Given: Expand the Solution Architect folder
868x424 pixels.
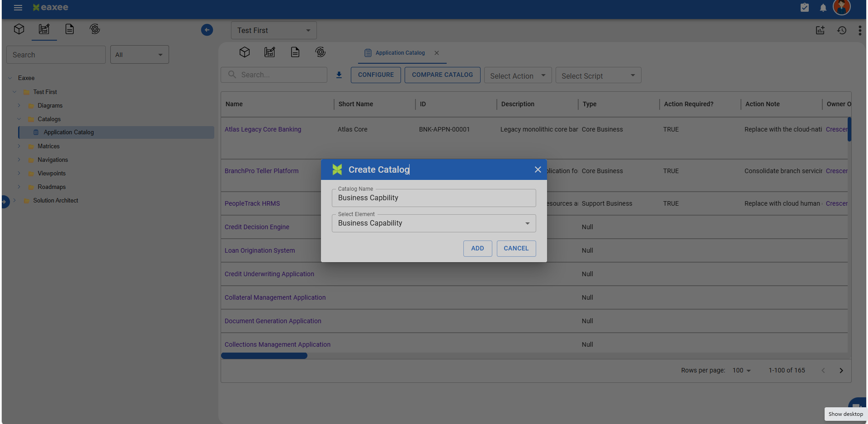Looking at the screenshot, I should 14,200.
